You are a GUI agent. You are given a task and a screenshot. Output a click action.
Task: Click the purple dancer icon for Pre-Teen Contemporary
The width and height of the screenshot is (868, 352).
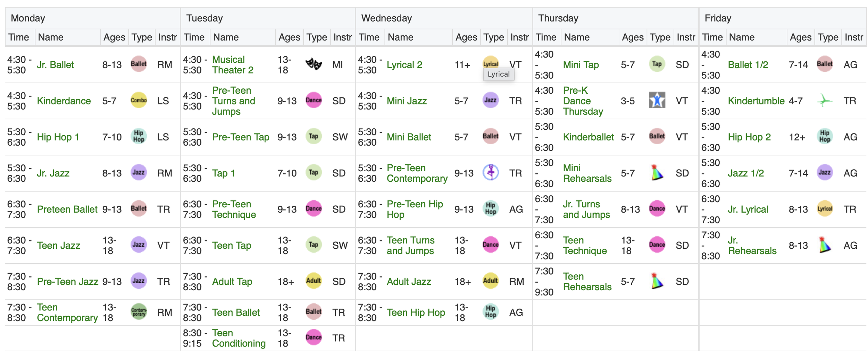(x=491, y=172)
